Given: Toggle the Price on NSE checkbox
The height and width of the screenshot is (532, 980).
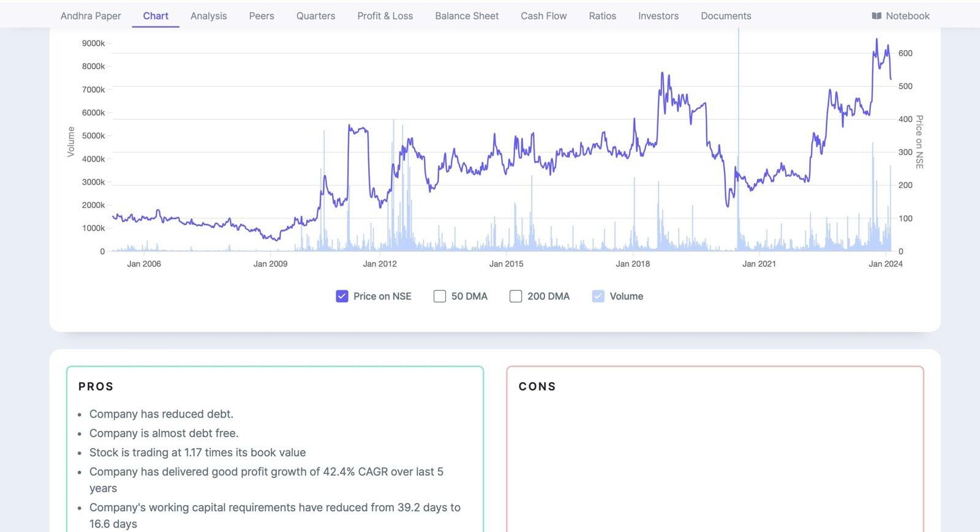Looking at the screenshot, I should coord(342,296).
